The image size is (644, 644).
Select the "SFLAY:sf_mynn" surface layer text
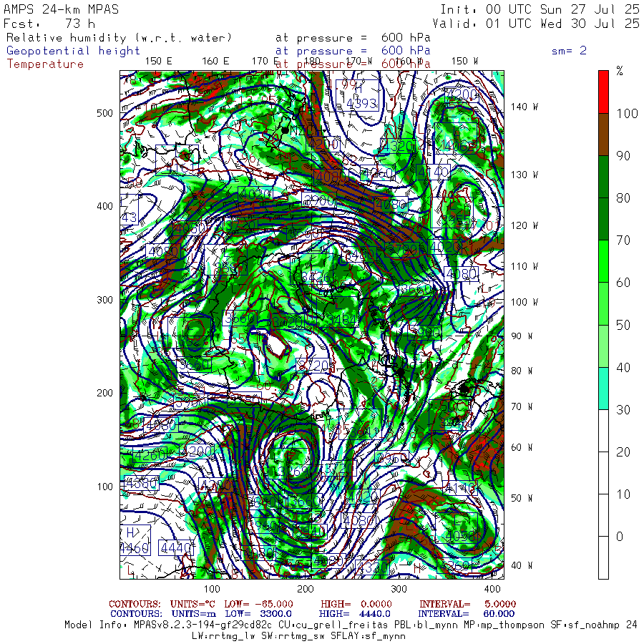click(368, 636)
